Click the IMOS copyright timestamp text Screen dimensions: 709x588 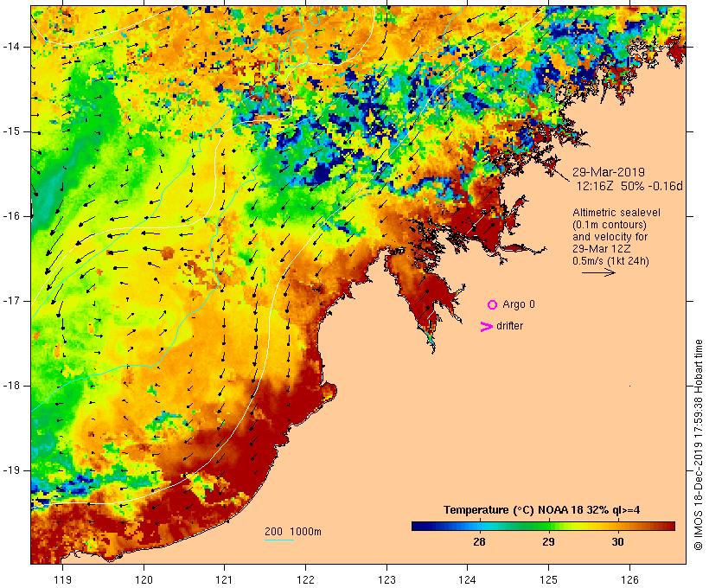[698, 444]
